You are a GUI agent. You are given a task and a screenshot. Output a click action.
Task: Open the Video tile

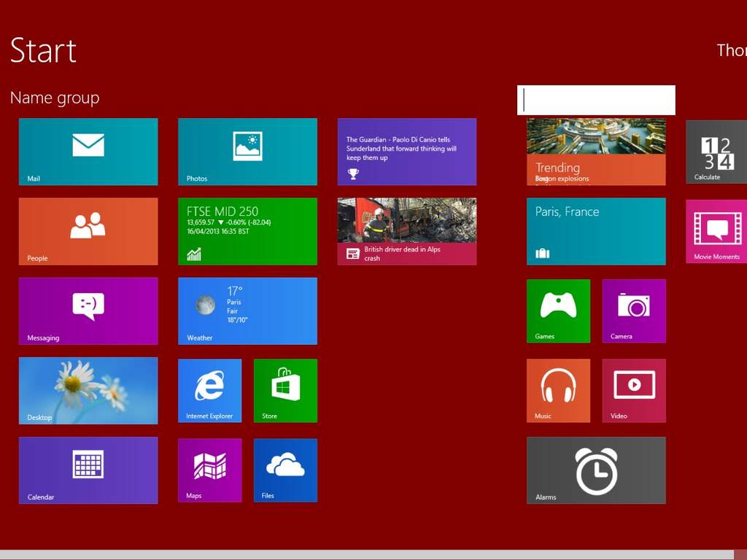click(634, 391)
